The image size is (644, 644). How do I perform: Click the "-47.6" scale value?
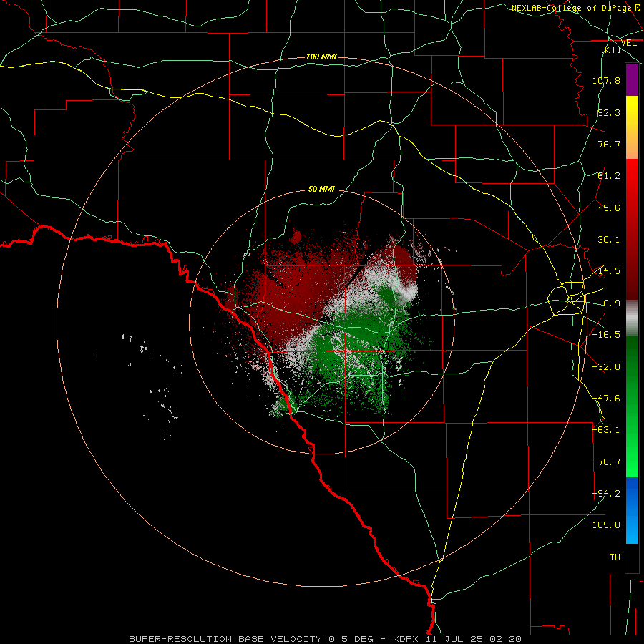point(606,399)
